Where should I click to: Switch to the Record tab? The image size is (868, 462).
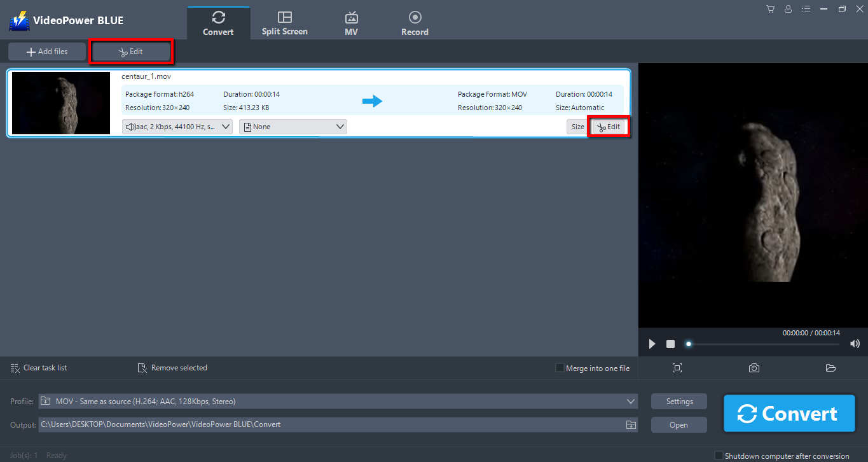(415, 21)
